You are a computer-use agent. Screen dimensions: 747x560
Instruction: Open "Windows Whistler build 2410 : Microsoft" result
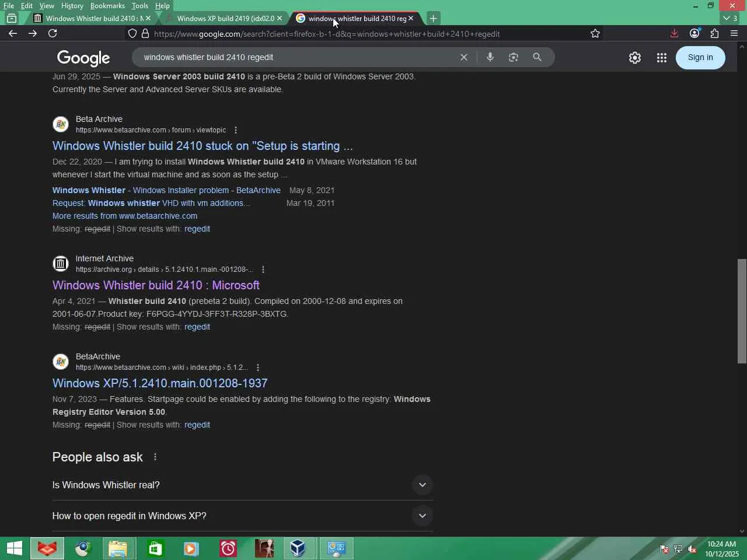pyautogui.click(x=156, y=285)
